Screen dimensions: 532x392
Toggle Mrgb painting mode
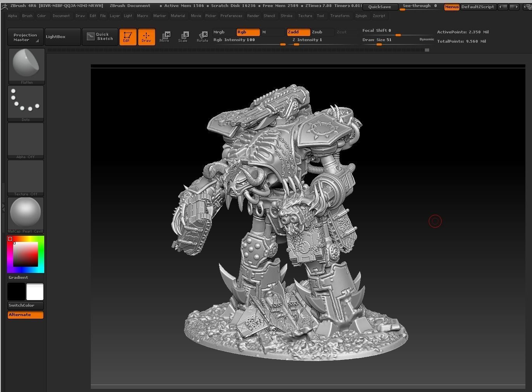coord(224,32)
